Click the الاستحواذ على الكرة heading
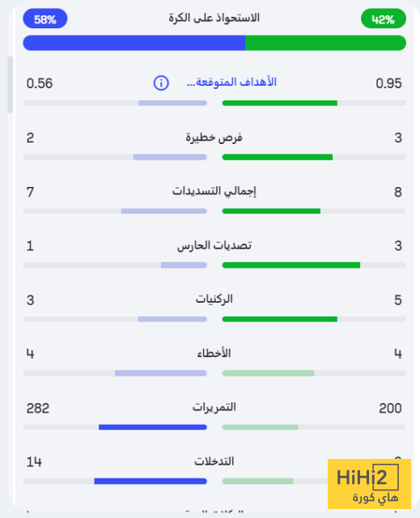This screenshot has height=518, width=420. coord(214,18)
